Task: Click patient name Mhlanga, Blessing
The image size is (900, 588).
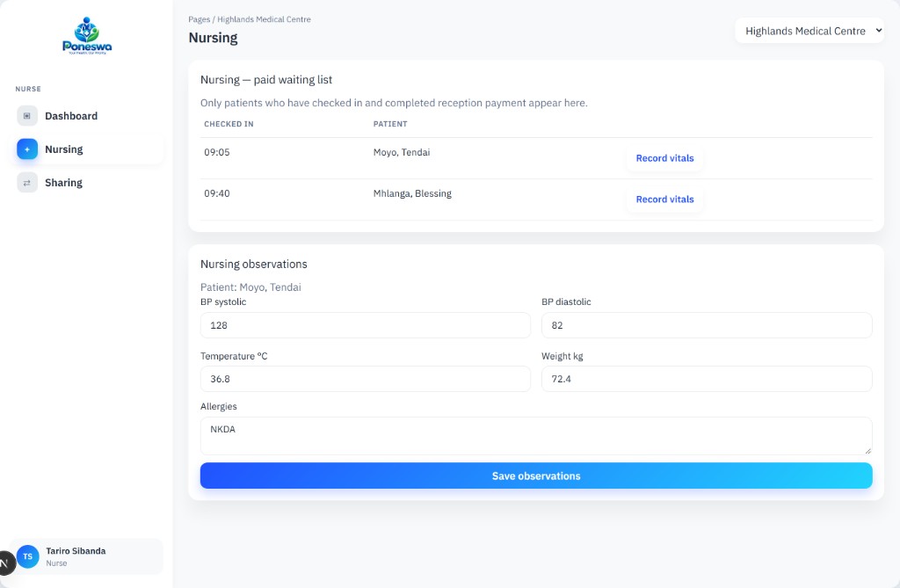Action: point(412,193)
